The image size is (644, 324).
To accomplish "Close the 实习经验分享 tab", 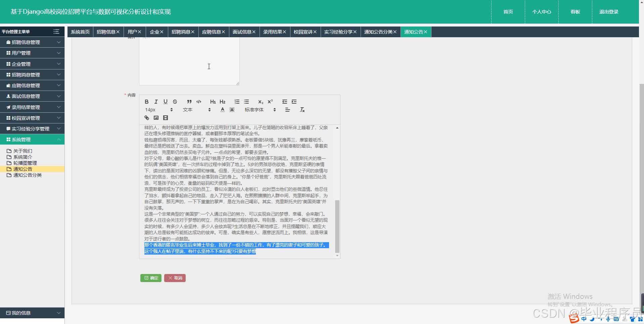I will [x=355, y=32].
